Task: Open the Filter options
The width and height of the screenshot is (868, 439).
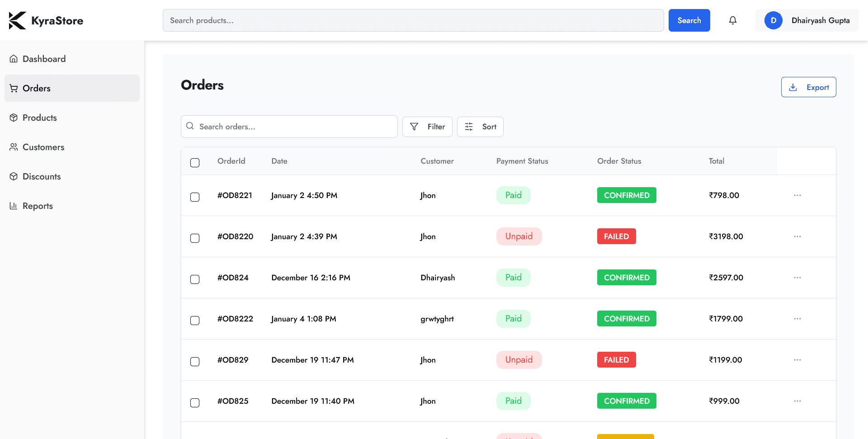Action: (x=427, y=127)
